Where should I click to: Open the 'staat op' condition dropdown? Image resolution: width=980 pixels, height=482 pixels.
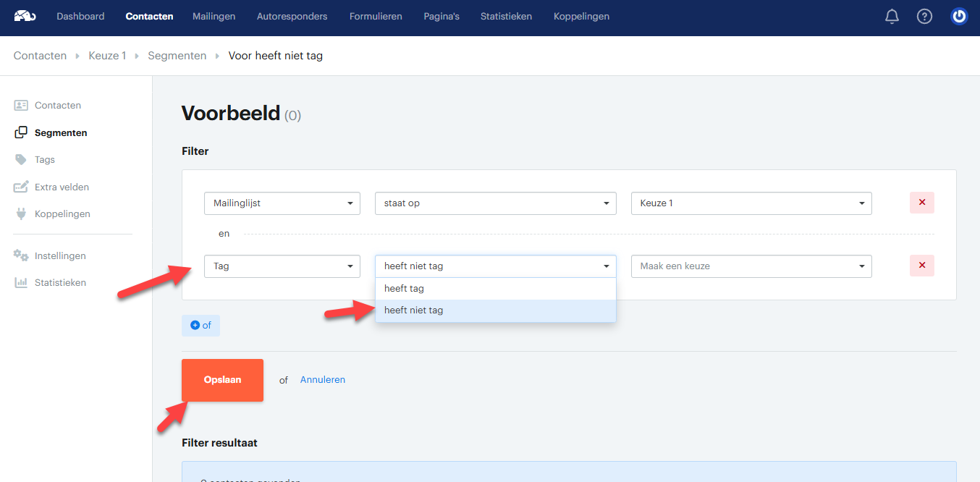pos(496,203)
